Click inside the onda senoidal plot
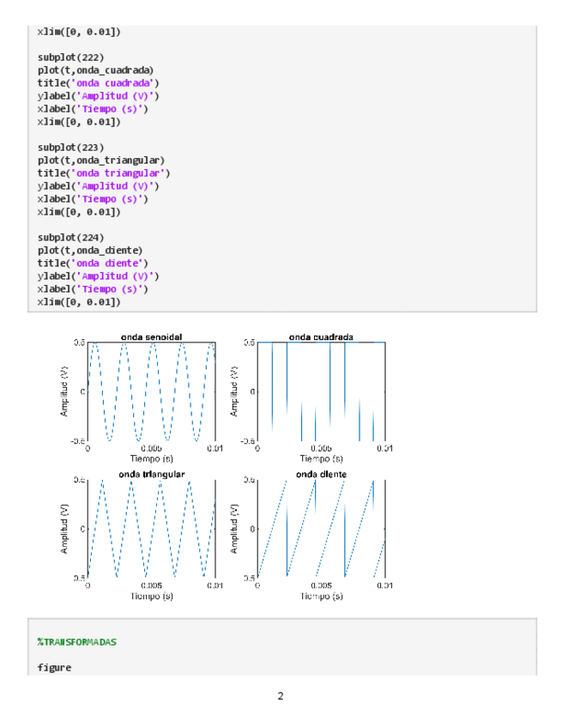Viewport: 562px width, 728px height. pos(151,391)
